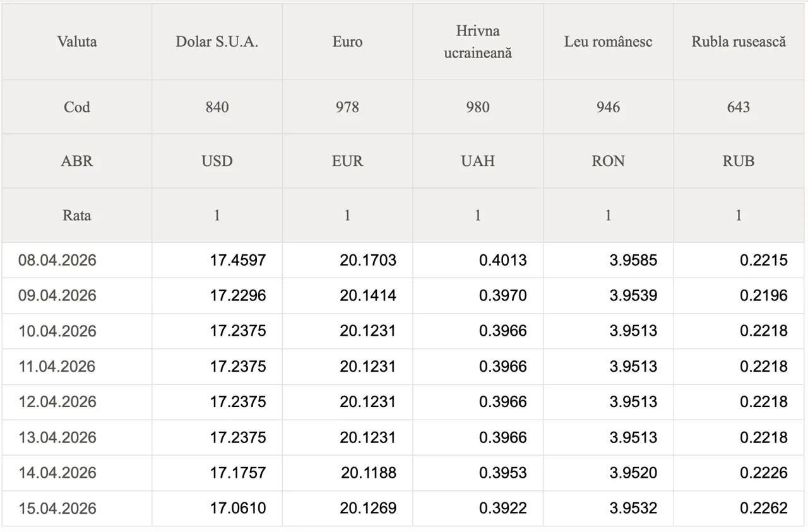
Task: Click the Hrivna ucraineană header cell
Action: click(x=478, y=42)
